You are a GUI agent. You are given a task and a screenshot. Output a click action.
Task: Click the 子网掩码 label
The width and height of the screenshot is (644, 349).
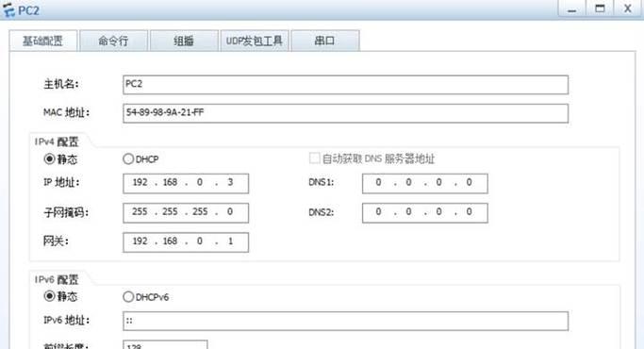click(x=66, y=212)
